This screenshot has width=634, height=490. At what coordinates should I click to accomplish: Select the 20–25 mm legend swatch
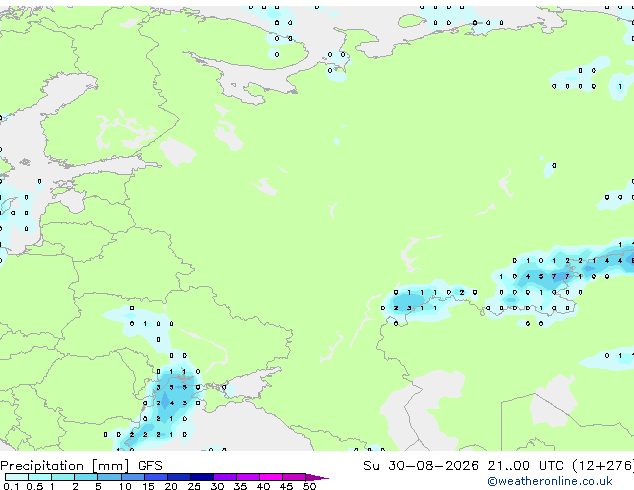point(178,477)
